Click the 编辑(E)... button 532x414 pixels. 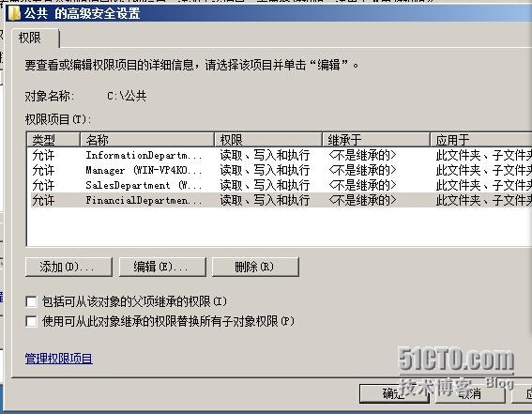(x=162, y=267)
